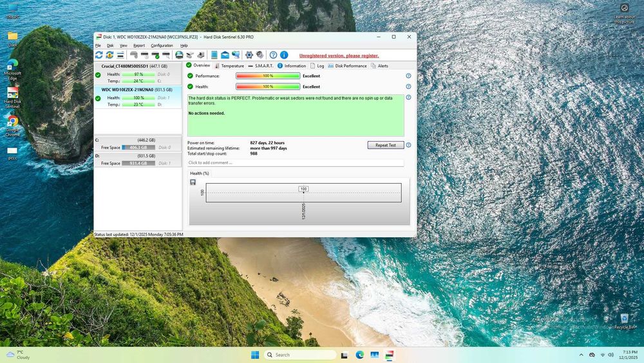
Task: Click the D: free space 931.4 GB bar
Action: click(138, 163)
